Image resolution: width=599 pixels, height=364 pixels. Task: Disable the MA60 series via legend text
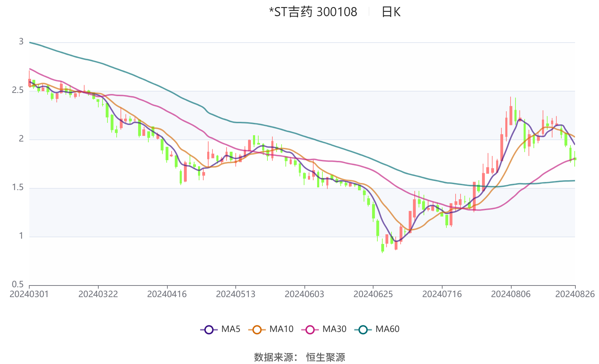click(x=387, y=329)
